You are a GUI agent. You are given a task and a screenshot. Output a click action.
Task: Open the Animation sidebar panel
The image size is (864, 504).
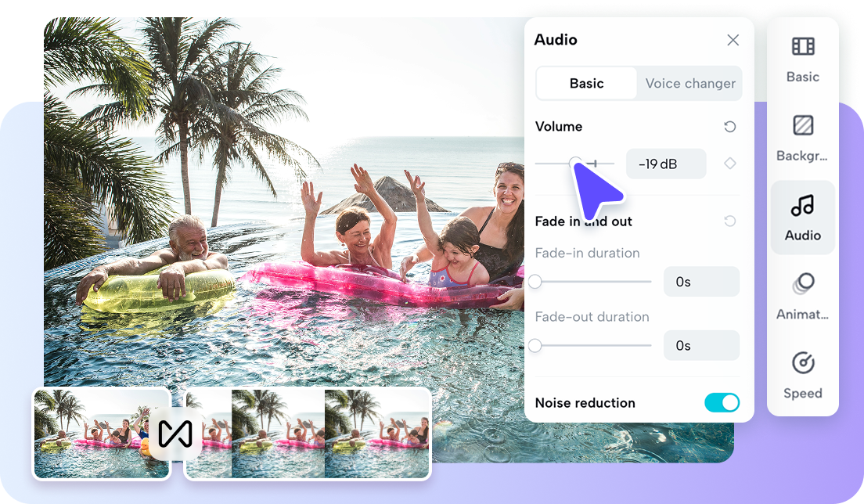(x=802, y=297)
